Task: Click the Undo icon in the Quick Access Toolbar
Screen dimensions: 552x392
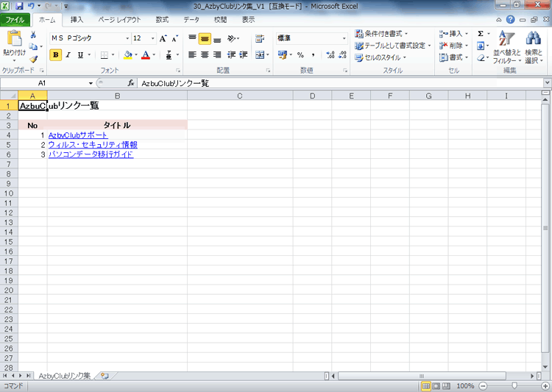Action: [31, 6]
